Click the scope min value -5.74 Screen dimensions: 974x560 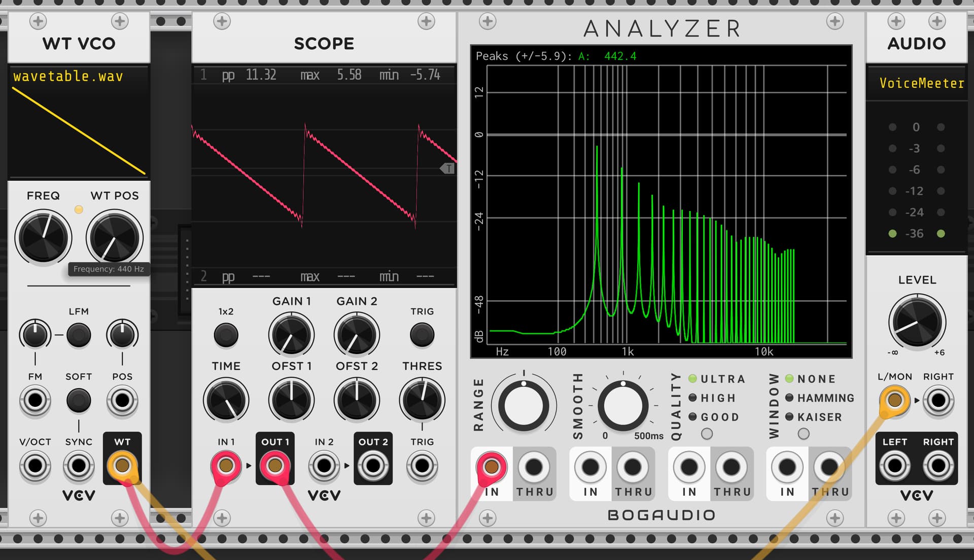[x=425, y=75]
